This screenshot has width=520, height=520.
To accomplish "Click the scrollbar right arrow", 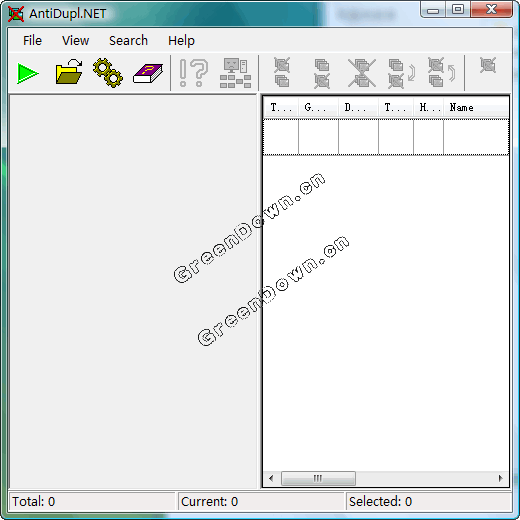I will 500,478.
